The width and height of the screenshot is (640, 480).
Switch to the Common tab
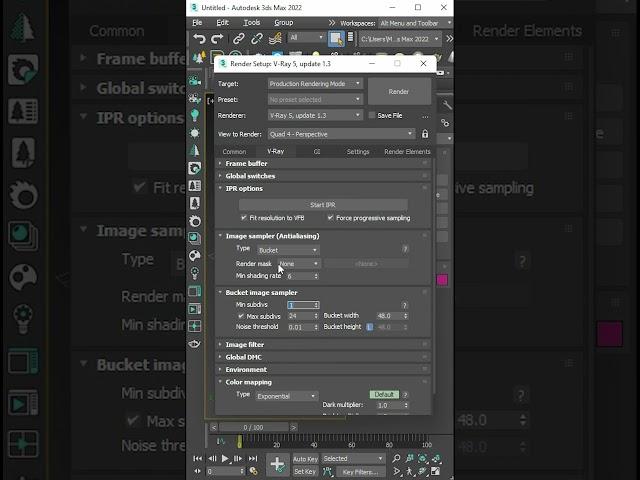pos(234,151)
